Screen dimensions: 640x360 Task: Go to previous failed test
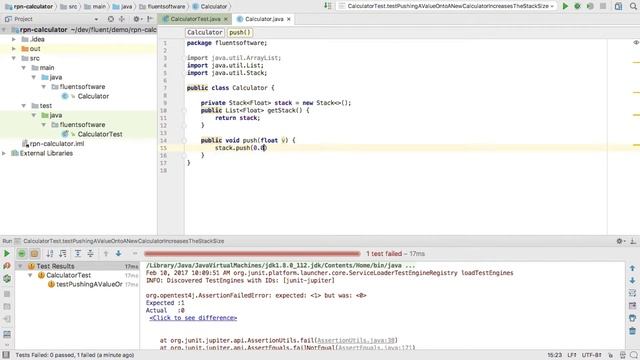coord(106,253)
